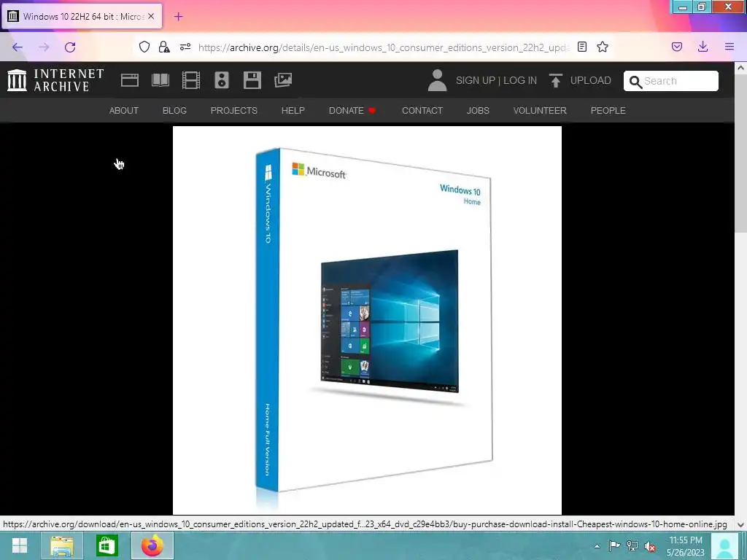Open the Save to Pocket icon
The image size is (747, 560).
point(677,47)
